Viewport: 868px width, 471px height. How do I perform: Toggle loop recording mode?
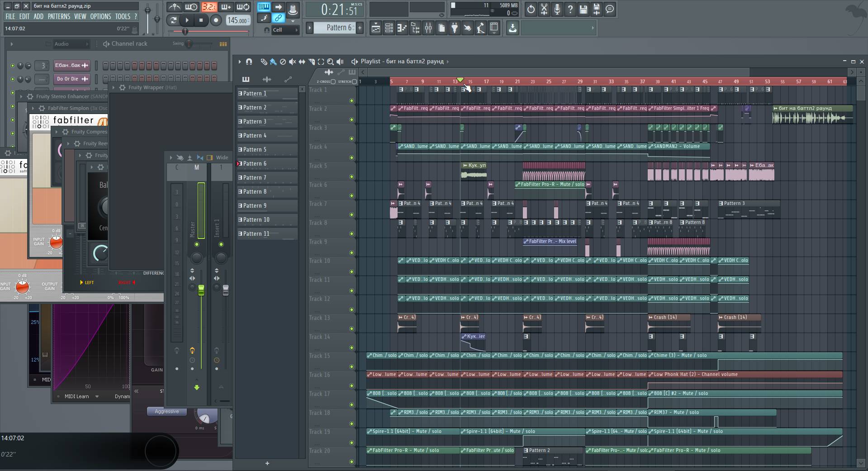pyautogui.click(x=243, y=7)
